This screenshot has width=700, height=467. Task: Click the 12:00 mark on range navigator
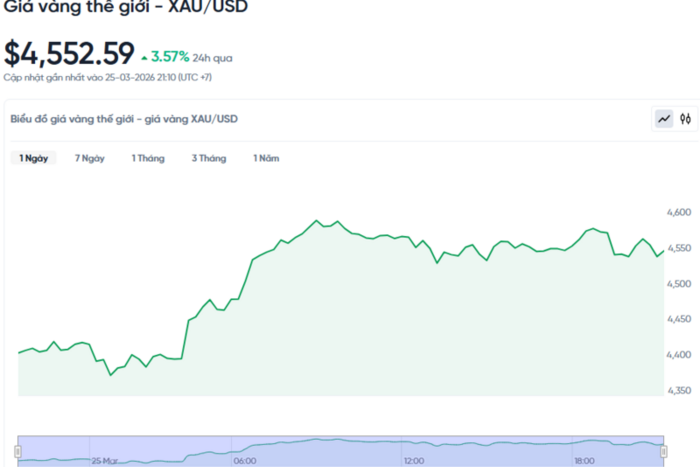(413, 461)
